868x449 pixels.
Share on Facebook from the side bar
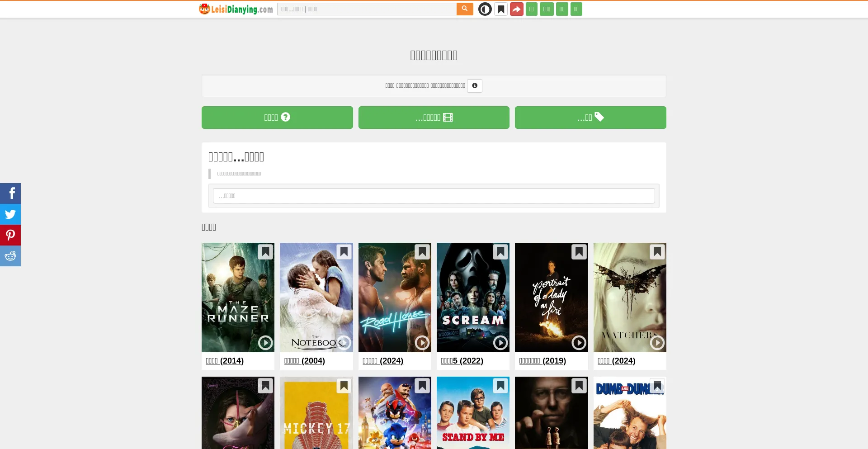pos(10,194)
